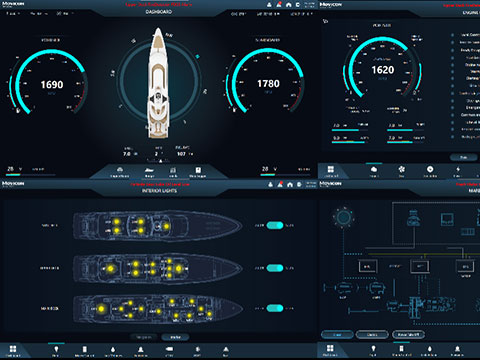Click the 7.0 value below the yacht
The image size is (480, 360).
pyautogui.click(x=127, y=154)
